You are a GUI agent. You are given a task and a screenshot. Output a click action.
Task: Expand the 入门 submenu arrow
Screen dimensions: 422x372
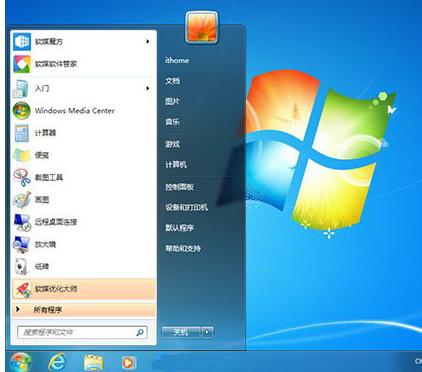pos(148,88)
